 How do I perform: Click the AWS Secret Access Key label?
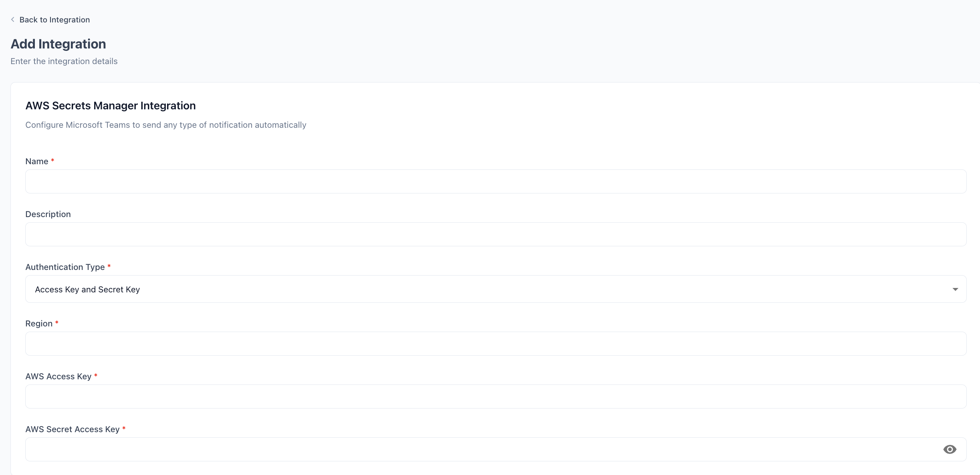[x=73, y=429]
